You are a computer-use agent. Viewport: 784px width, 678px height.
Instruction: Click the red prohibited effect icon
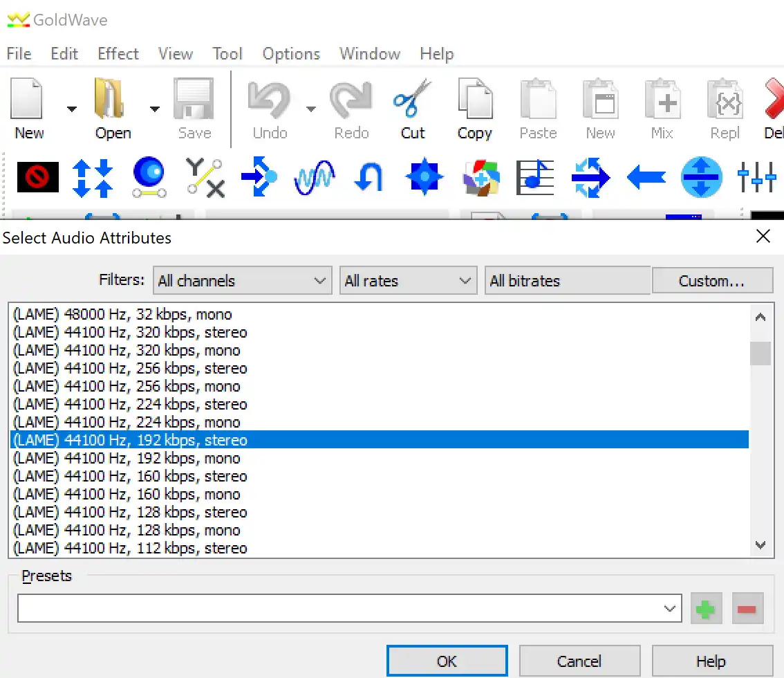coord(37,178)
